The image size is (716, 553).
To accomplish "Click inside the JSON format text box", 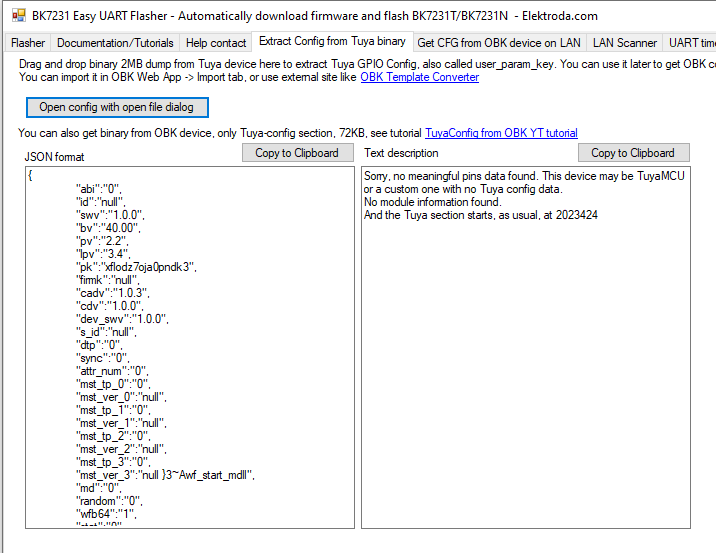I will [190, 348].
